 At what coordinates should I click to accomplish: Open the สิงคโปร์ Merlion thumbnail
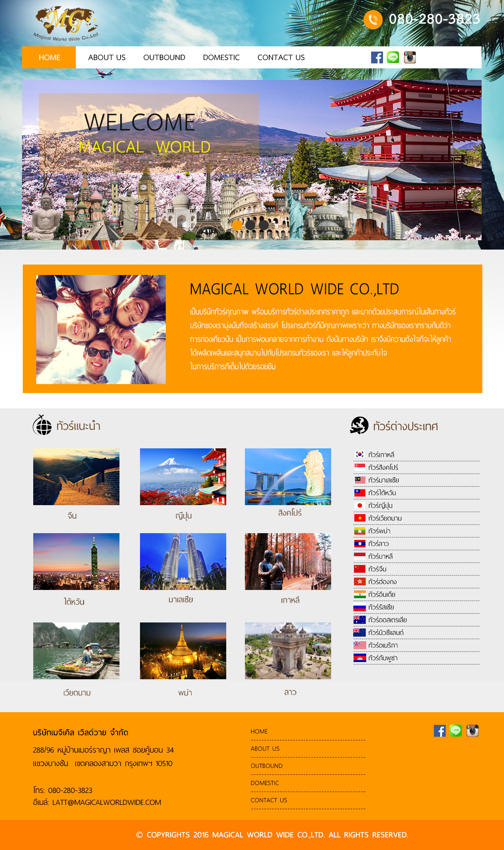pos(288,477)
